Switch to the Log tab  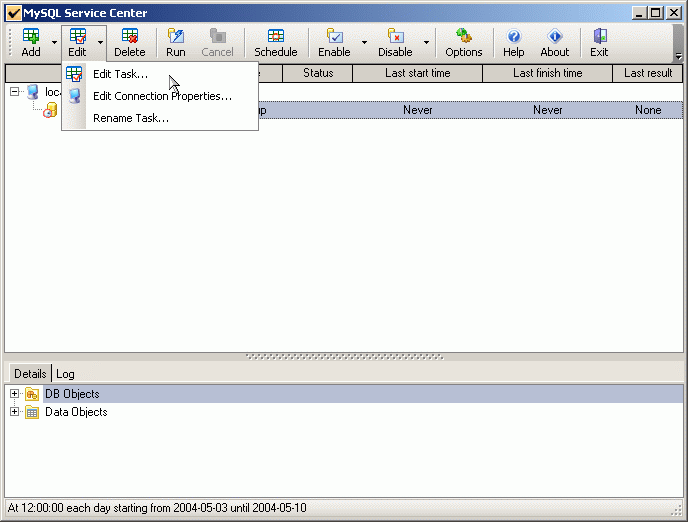(x=65, y=374)
